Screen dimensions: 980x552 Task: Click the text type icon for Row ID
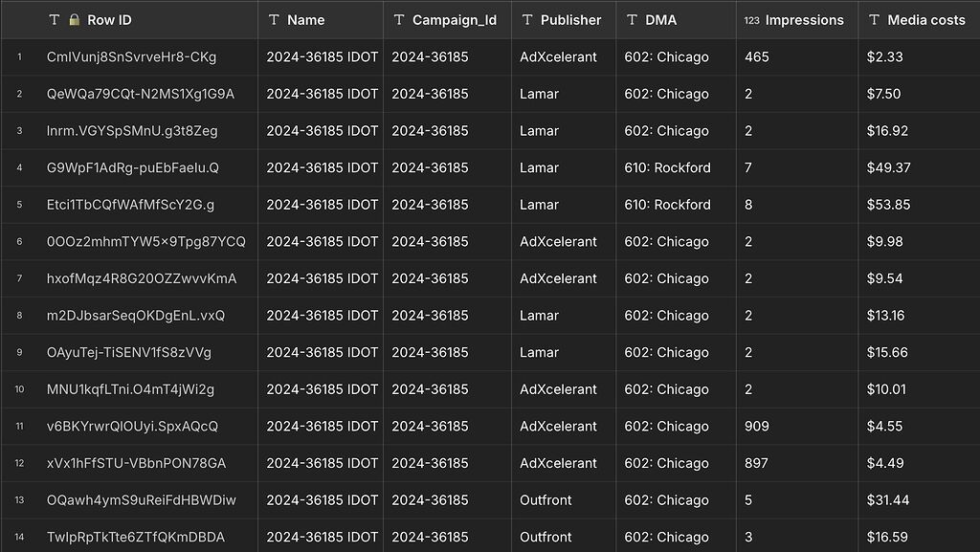54,20
